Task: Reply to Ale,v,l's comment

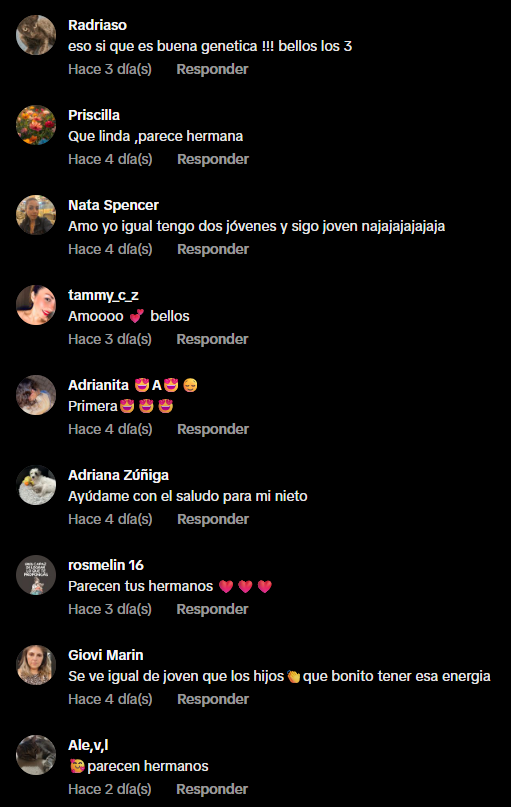Action: click(x=212, y=790)
